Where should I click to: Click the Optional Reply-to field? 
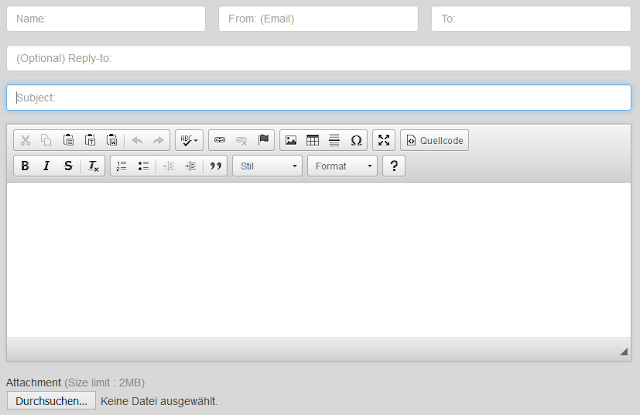[x=319, y=58]
